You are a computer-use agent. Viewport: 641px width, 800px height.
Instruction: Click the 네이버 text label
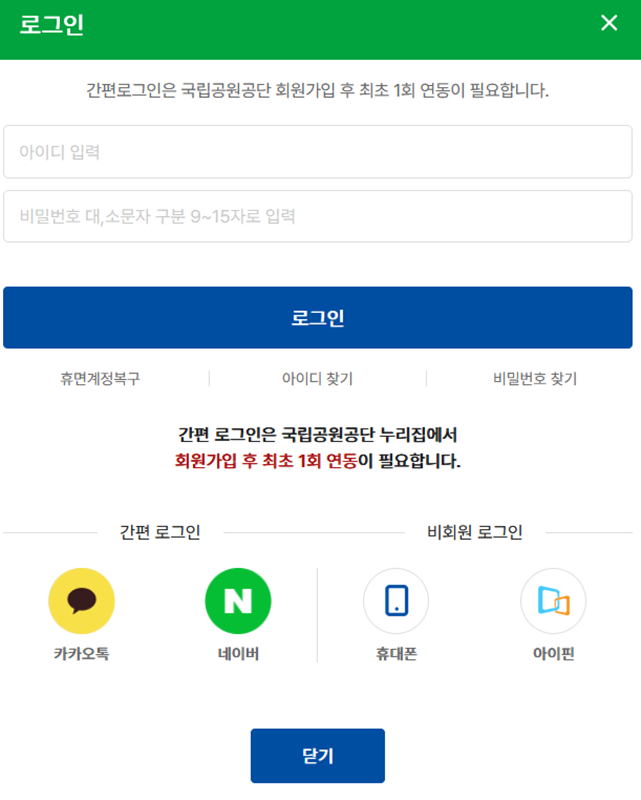(x=238, y=654)
